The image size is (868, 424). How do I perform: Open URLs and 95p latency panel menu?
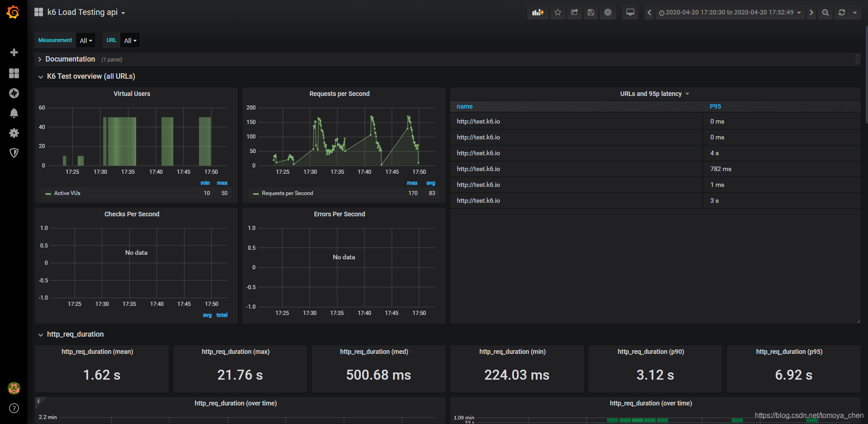tap(655, 94)
